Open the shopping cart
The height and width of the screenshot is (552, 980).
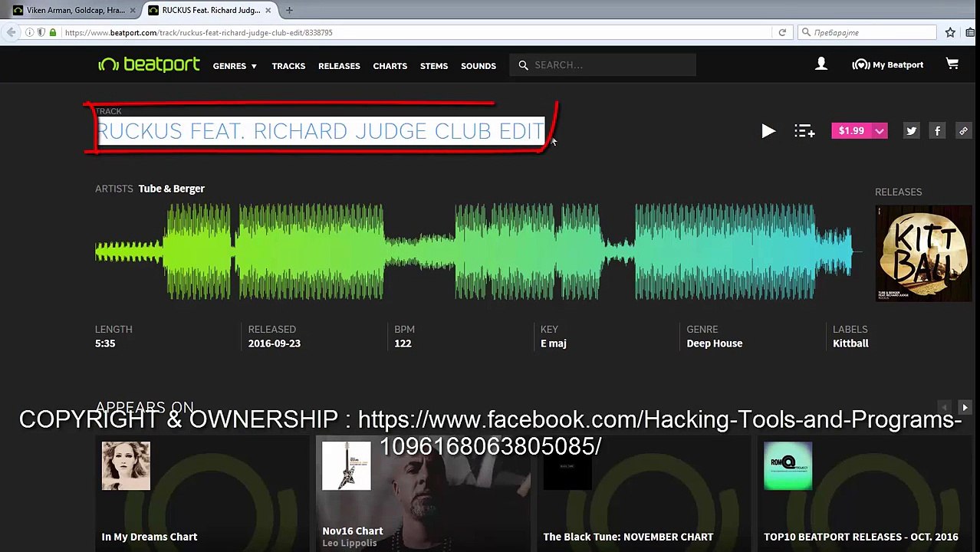pyautogui.click(x=952, y=64)
